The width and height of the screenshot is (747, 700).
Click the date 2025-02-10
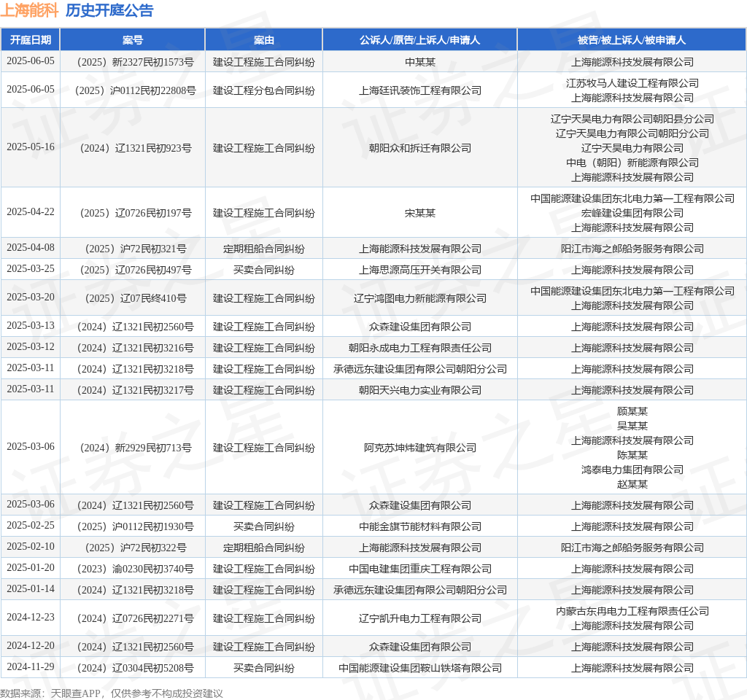(x=31, y=546)
